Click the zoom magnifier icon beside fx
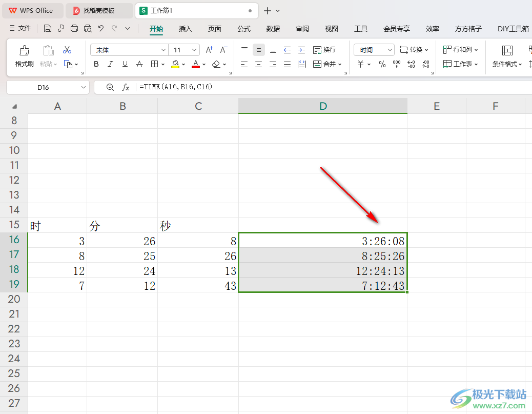 point(110,87)
